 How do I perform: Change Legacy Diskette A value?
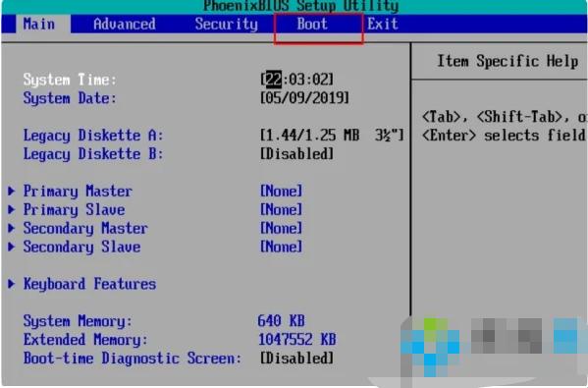point(332,136)
